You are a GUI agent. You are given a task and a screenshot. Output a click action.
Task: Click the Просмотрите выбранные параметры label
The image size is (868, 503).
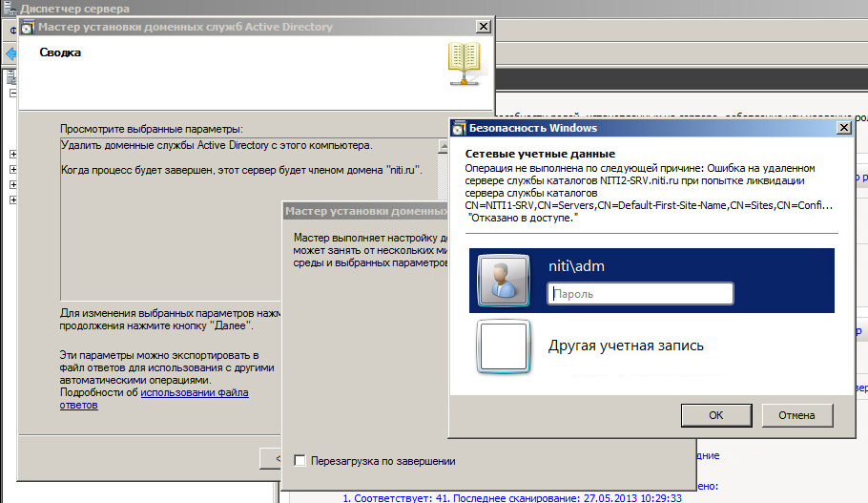152,129
